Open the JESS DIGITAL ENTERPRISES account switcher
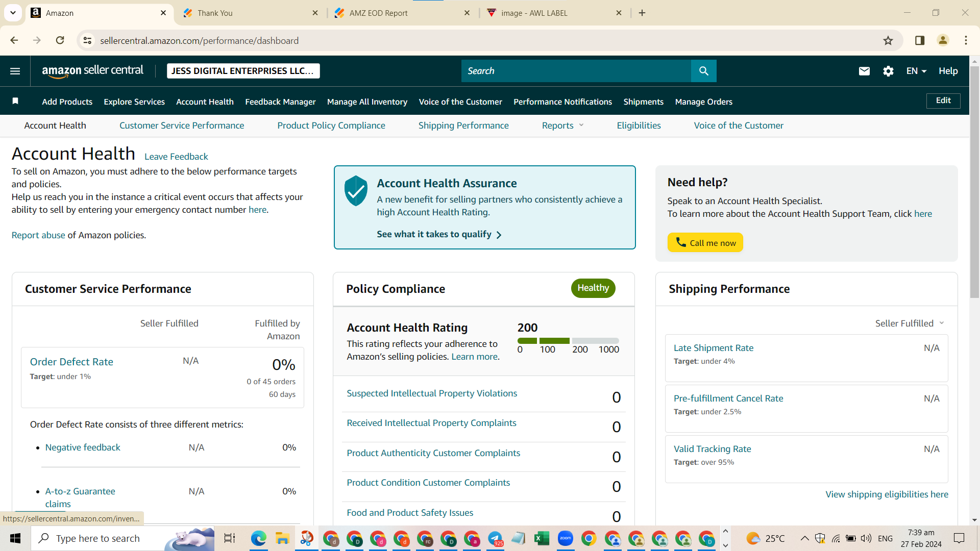This screenshot has width=980, height=551. tap(243, 71)
